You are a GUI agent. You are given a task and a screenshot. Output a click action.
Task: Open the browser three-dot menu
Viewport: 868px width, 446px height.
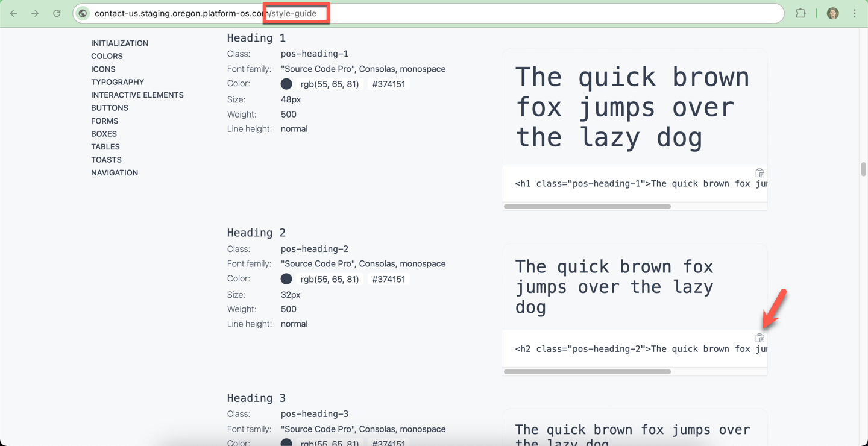pyautogui.click(x=855, y=13)
